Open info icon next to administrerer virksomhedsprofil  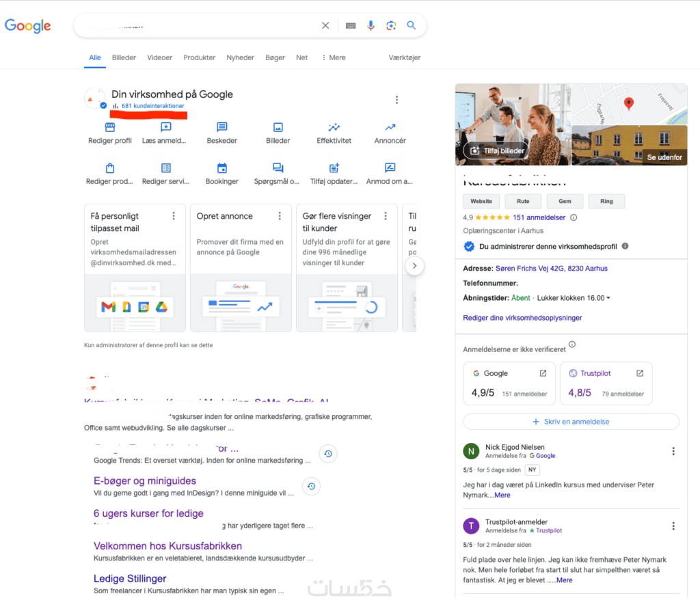(625, 246)
